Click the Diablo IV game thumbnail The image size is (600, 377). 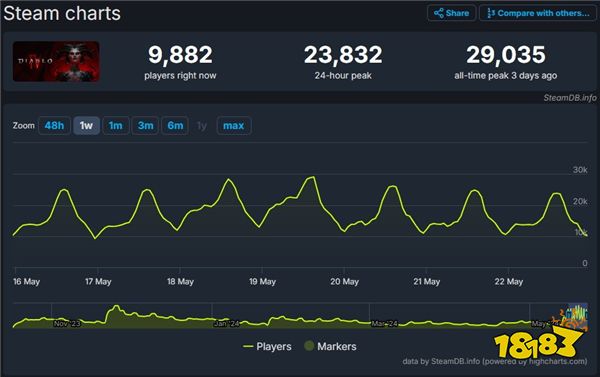point(56,61)
